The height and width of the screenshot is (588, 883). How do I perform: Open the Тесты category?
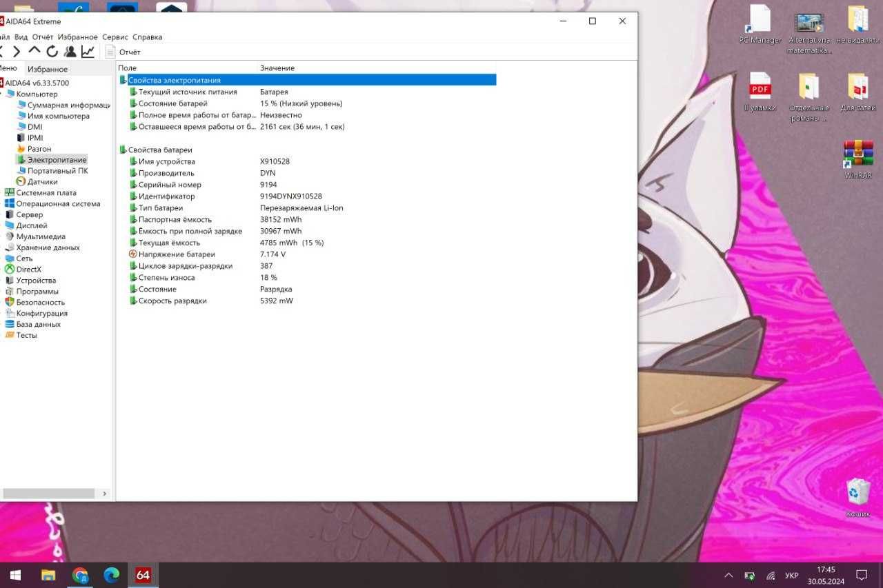click(21, 335)
